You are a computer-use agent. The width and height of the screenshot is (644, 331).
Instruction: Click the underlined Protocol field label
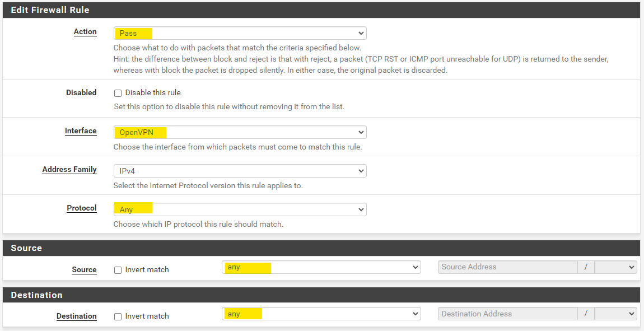[82, 208]
